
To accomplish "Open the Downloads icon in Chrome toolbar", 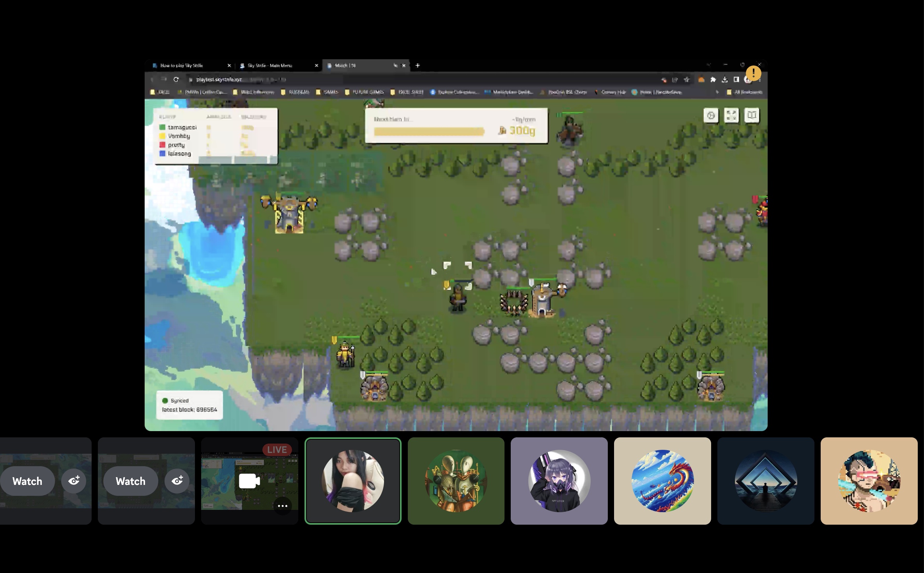I will [x=725, y=80].
